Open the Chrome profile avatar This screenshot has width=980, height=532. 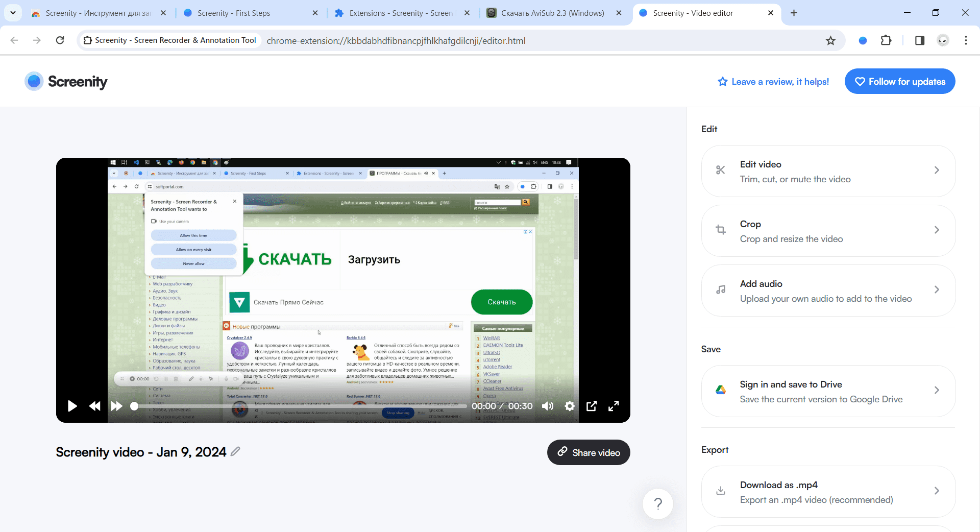pos(943,40)
